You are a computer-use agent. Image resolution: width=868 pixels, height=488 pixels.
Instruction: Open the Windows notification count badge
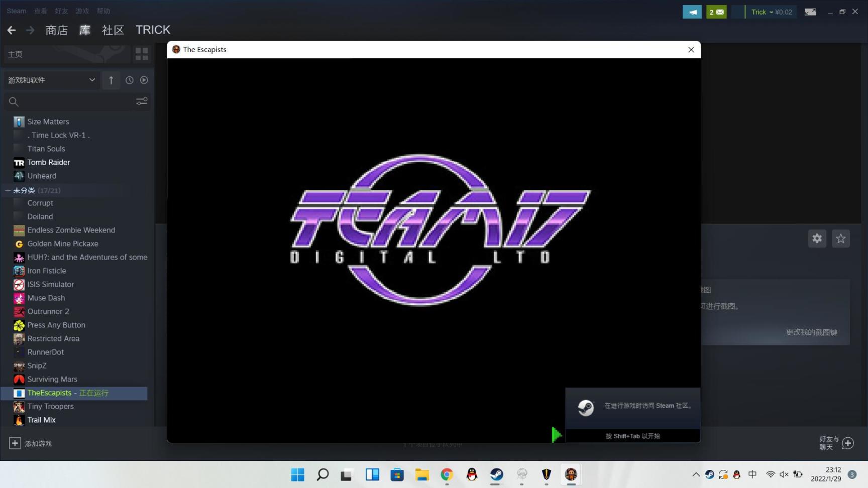[852, 474]
